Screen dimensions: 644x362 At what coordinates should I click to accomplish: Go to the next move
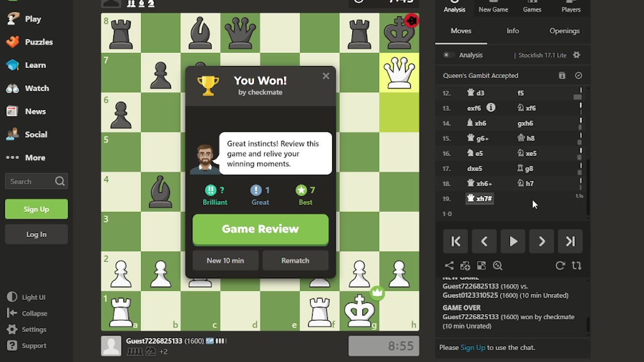[x=541, y=242]
